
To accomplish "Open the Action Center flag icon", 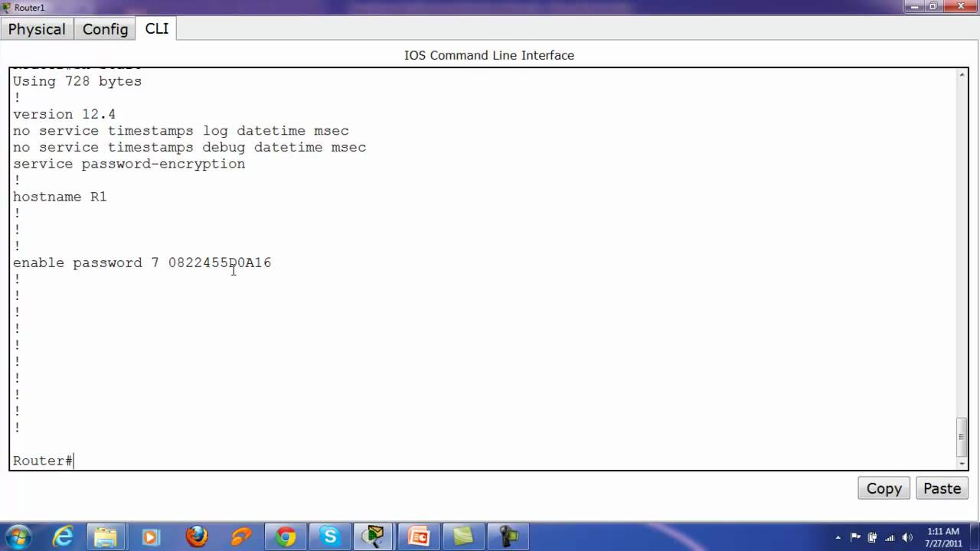I will pyautogui.click(x=855, y=537).
